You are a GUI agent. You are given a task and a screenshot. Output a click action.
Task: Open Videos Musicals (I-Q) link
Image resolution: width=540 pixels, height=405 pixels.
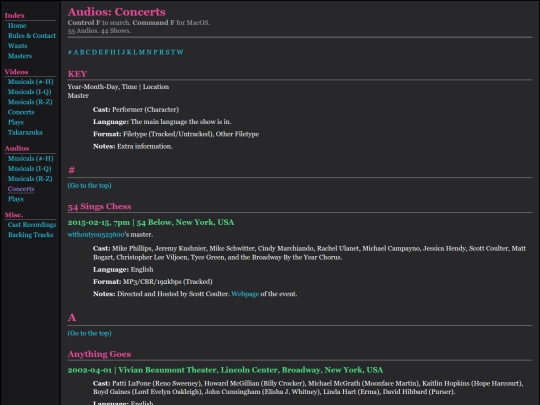(x=29, y=92)
